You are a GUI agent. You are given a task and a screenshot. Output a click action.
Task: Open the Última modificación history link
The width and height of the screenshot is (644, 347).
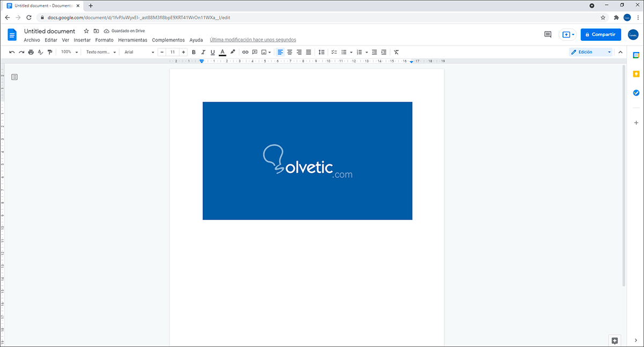pyautogui.click(x=253, y=40)
